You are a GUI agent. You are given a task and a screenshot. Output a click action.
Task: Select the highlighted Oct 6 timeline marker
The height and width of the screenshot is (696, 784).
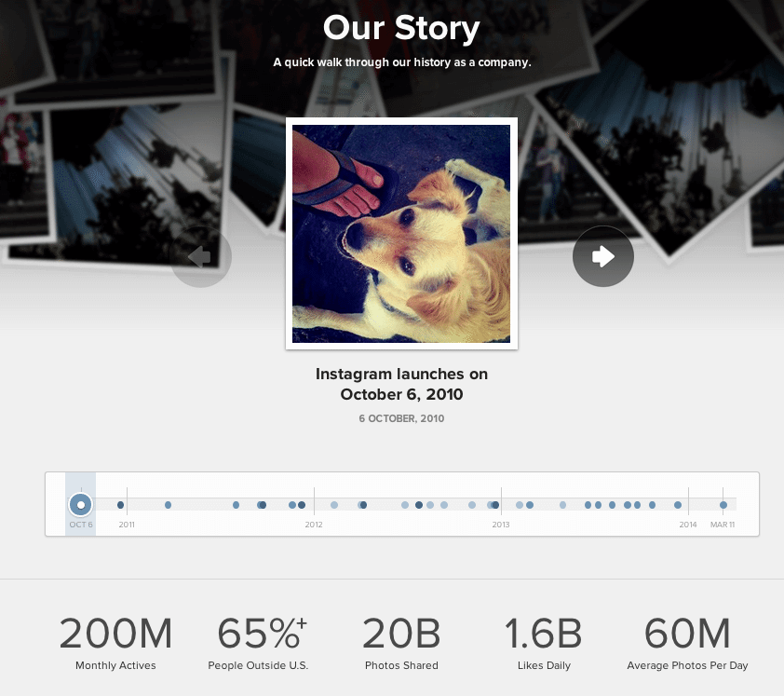coord(80,504)
